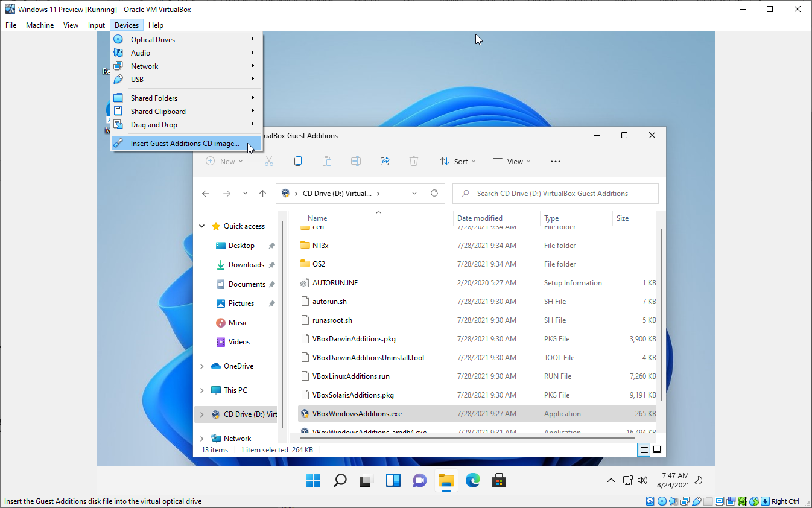Screen dimensions: 812x508
Task: Switch to large thumbnails view icon in Explorer
Action: [x=657, y=449]
